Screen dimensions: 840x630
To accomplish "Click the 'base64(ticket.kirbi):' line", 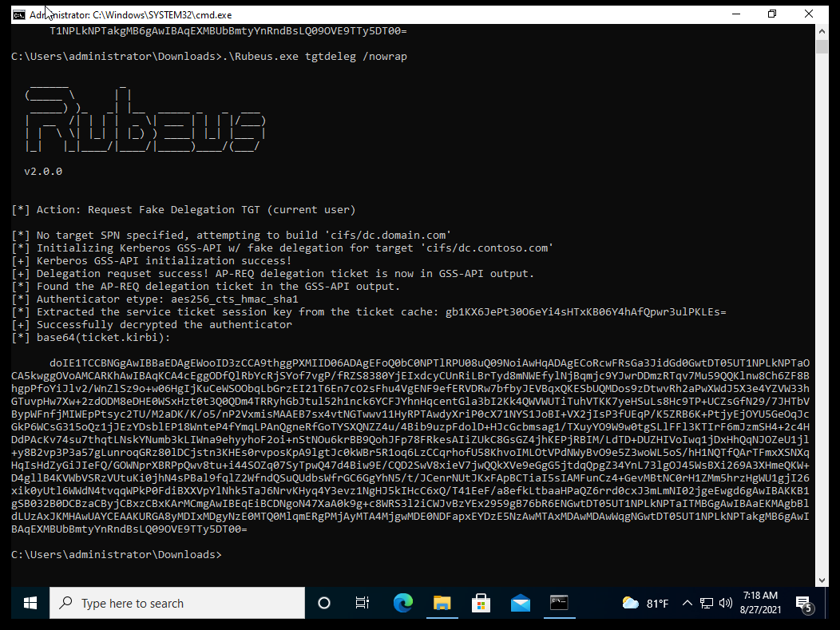I will click(90, 338).
